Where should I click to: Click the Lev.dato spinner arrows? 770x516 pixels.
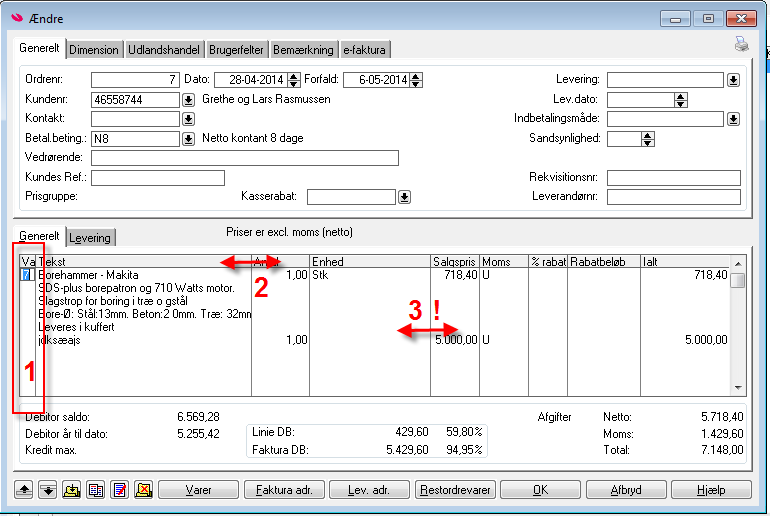tap(681, 100)
